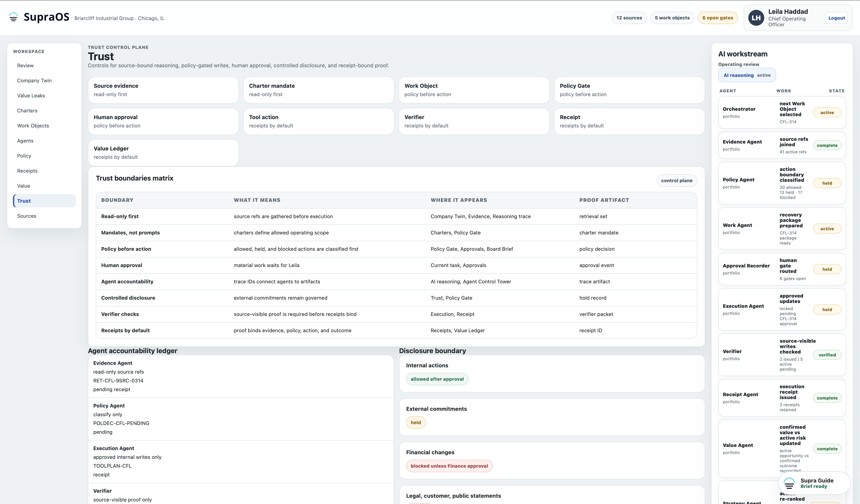The height and width of the screenshot is (504, 860).
Task: Click the Value Agent's complete state badge
Action: pos(827,449)
